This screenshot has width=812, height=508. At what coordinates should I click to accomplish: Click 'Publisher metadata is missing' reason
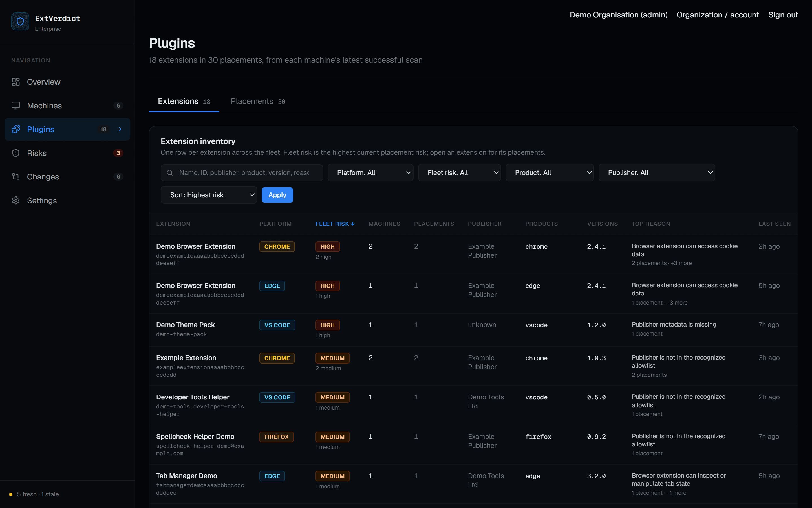(674, 325)
